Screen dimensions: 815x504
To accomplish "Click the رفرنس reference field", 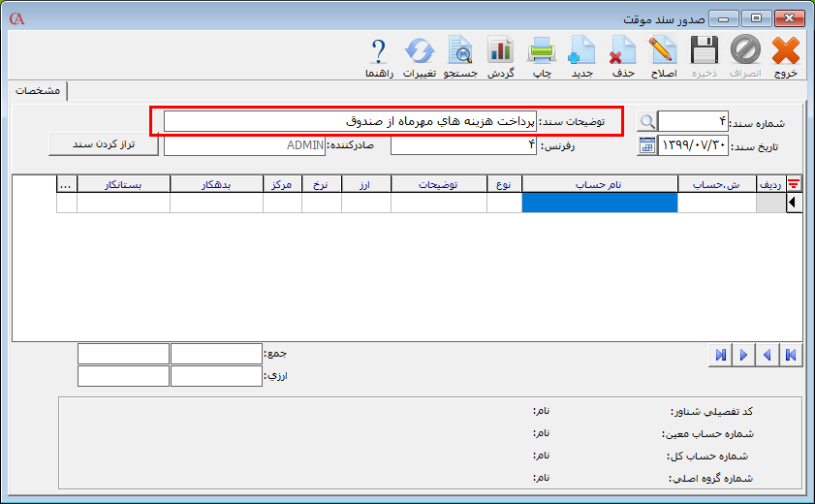I will (463, 145).
